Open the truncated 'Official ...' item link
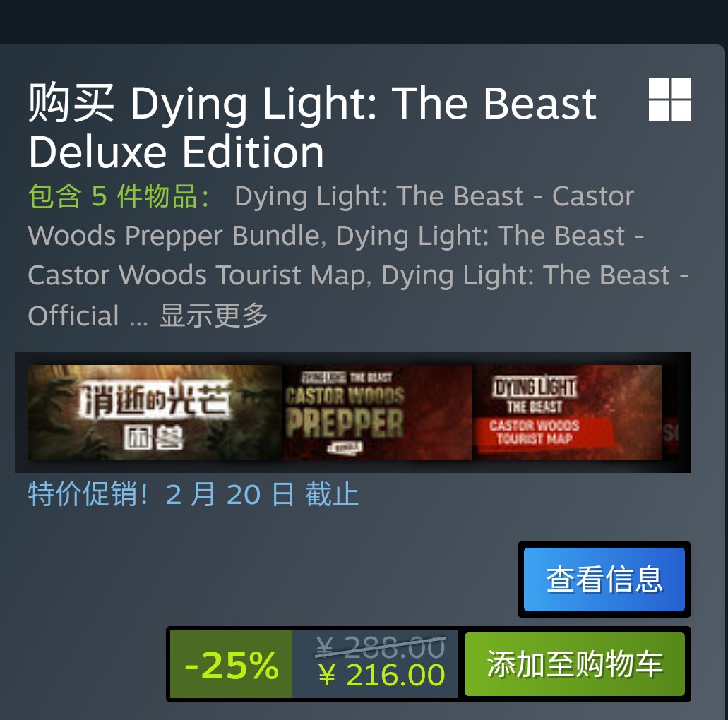 (88, 316)
